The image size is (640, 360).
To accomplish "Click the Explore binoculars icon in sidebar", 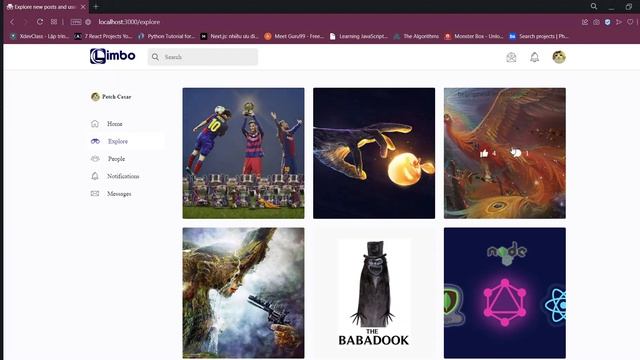I will point(95,141).
